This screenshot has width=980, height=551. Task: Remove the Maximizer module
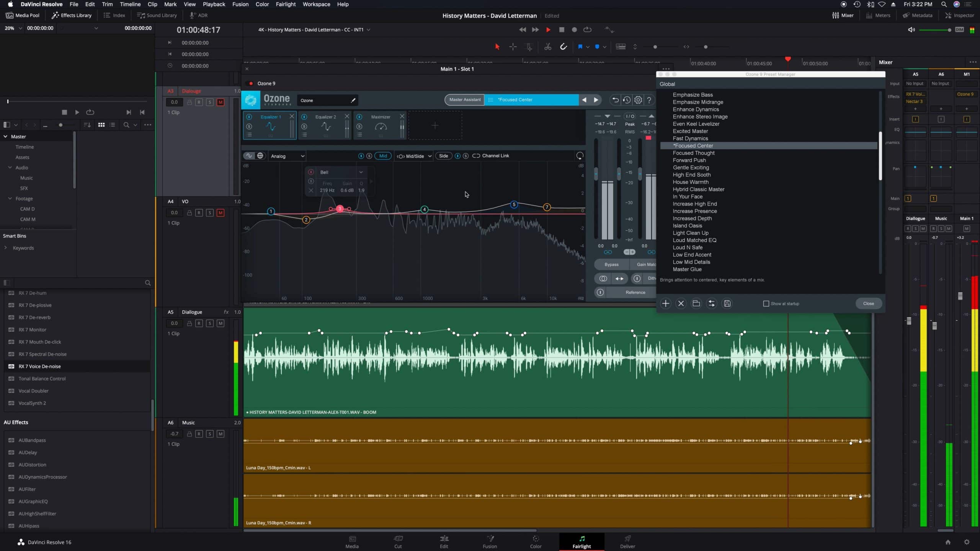pos(402,116)
